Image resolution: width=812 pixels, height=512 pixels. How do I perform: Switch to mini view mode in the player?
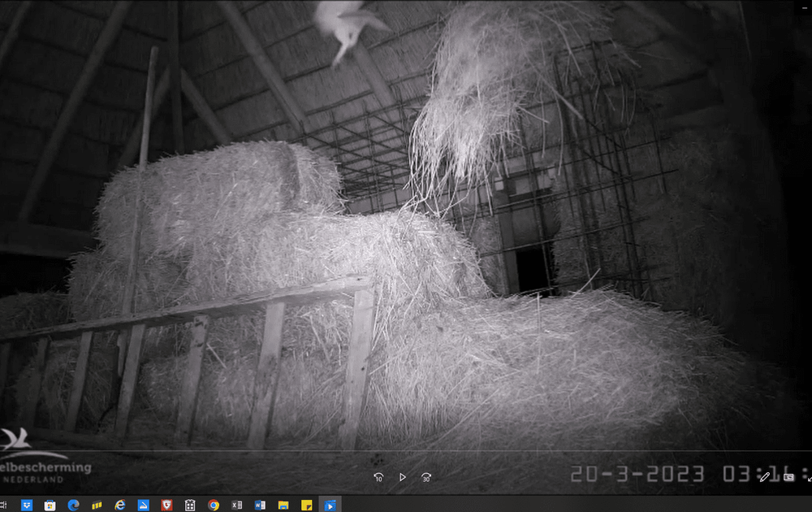(788, 477)
